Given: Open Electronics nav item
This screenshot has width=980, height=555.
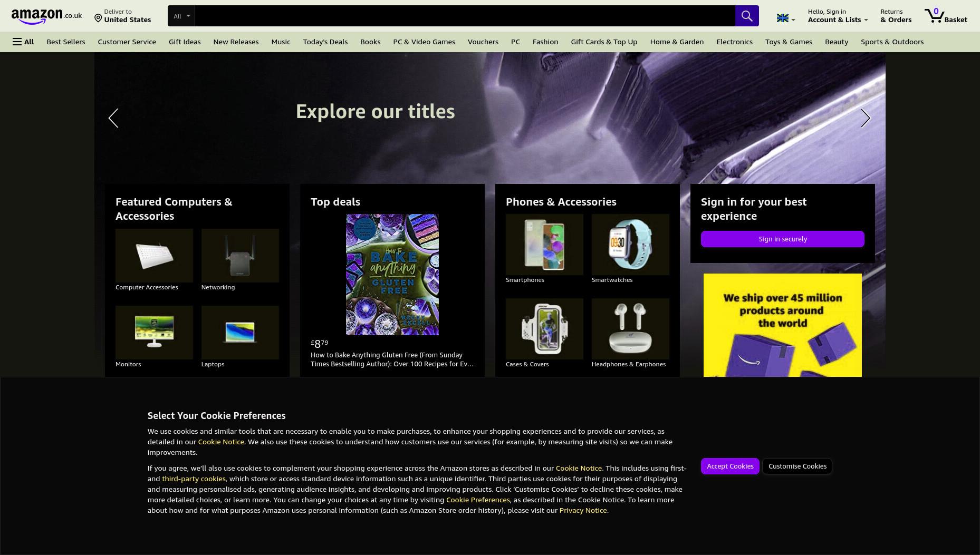Looking at the screenshot, I should point(734,42).
